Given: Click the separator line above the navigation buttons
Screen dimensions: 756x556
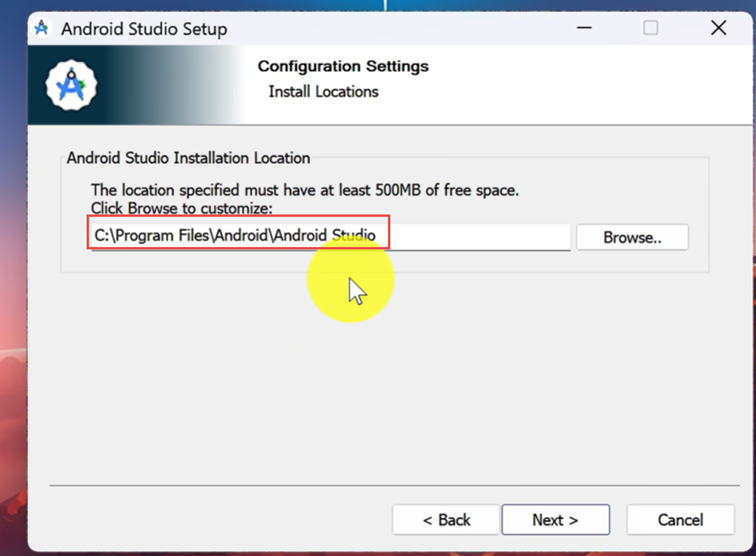Looking at the screenshot, I should [x=393, y=485].
